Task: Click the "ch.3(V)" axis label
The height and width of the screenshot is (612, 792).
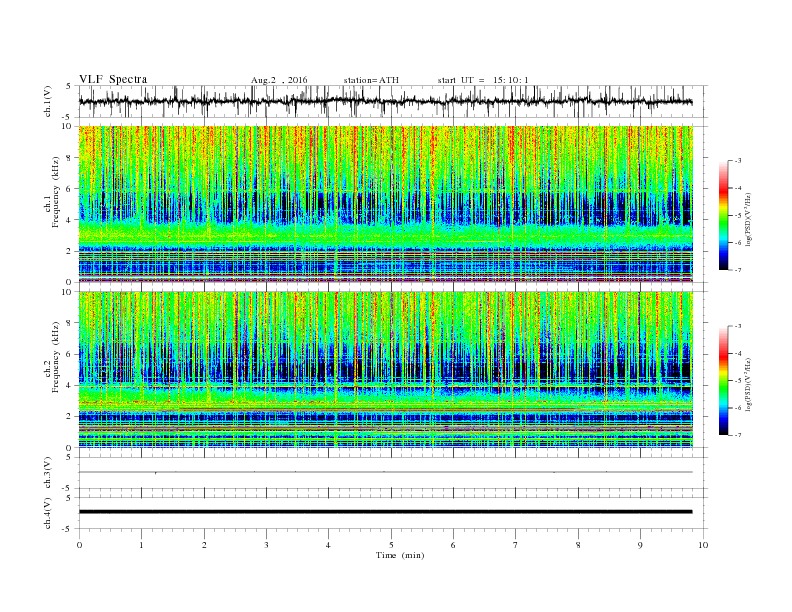Action: (48, 473)
